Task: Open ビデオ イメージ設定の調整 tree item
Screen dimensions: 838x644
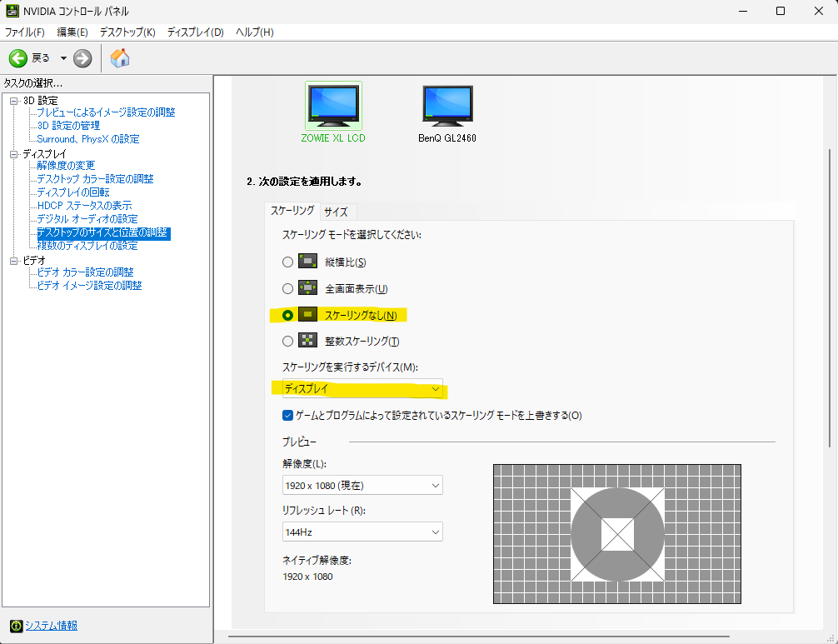Action: 89,286
